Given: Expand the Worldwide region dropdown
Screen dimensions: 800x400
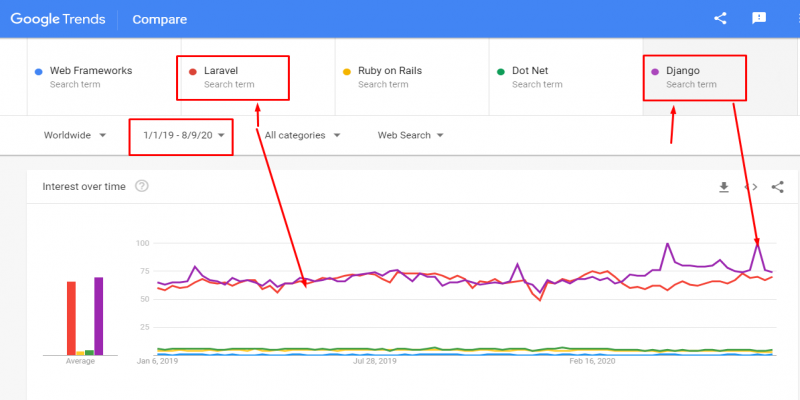Looking at the screenshot, I should pos(75,135).
